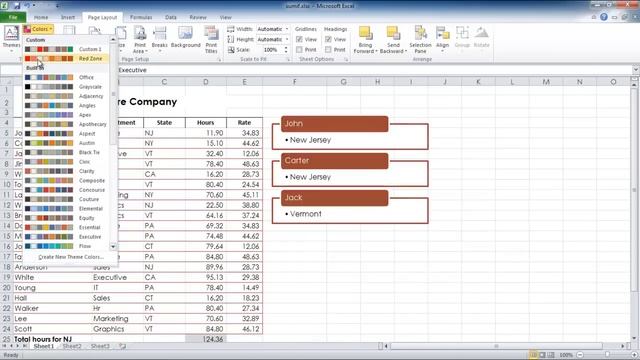The width and height of the screenshot is (640, 360).
Task: Switch to the Formulas ribbon tab
Action: (141, 18)
